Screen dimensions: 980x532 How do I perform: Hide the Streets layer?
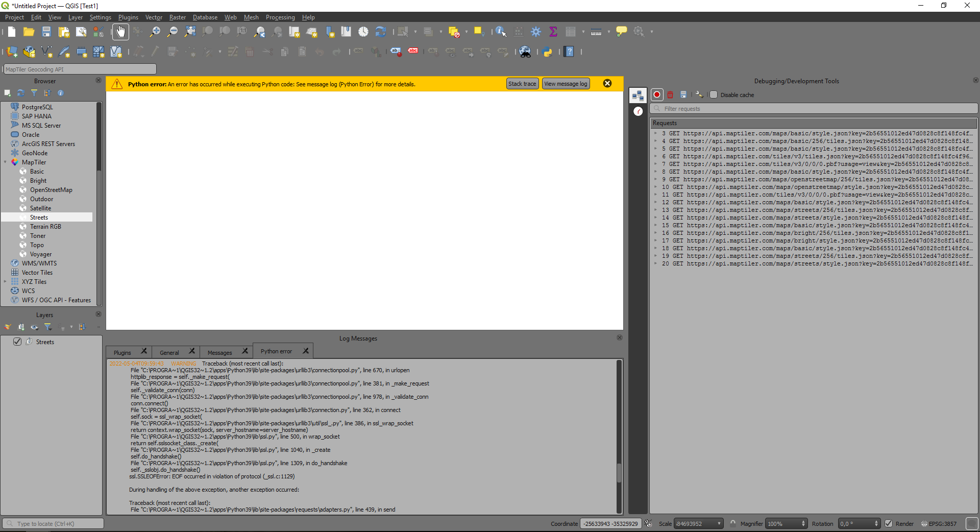(x=17, y=342)
